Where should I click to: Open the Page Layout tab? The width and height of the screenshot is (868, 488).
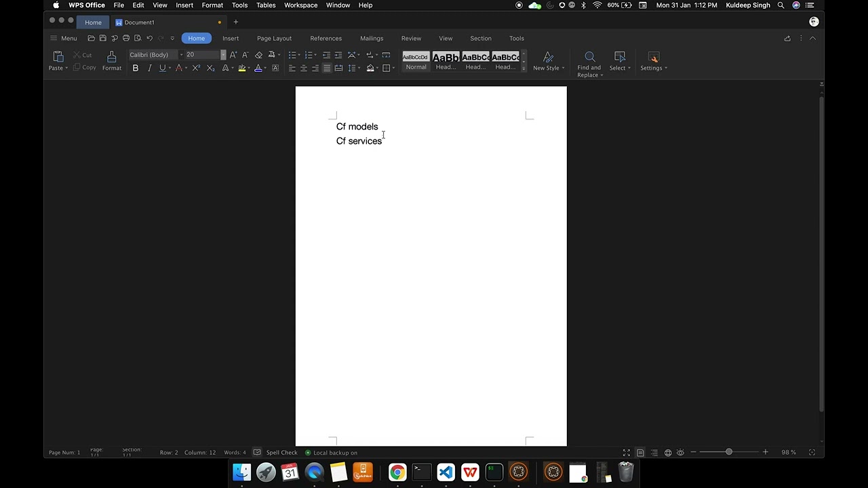(x=274, y=39)
